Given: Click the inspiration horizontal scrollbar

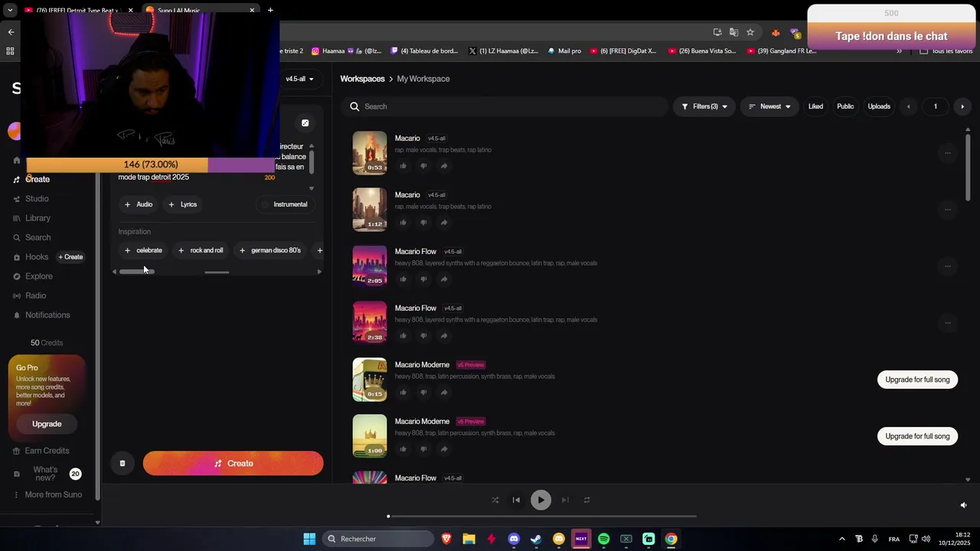Looking at the screenshot, I should tap(137, 272).
